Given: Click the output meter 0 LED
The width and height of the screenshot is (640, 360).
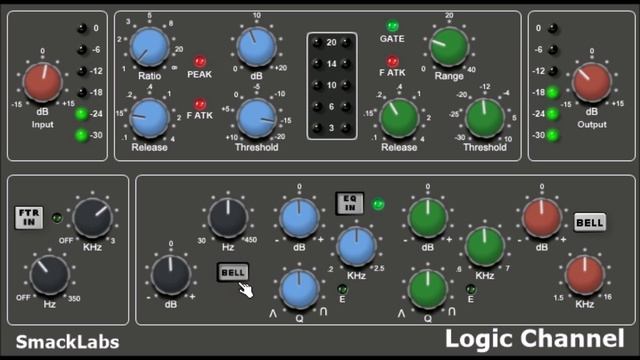Looking at the screenshot, I should [x=553, y=28].
